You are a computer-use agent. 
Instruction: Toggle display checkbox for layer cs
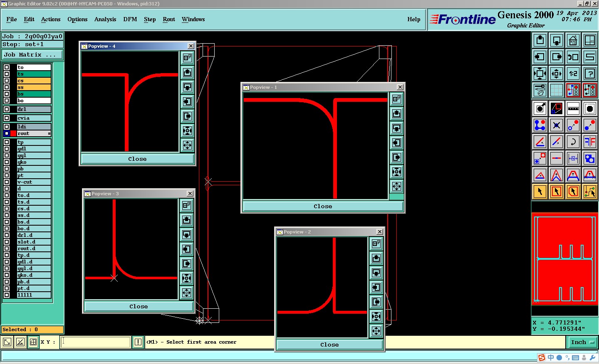[x=7, y=81]
